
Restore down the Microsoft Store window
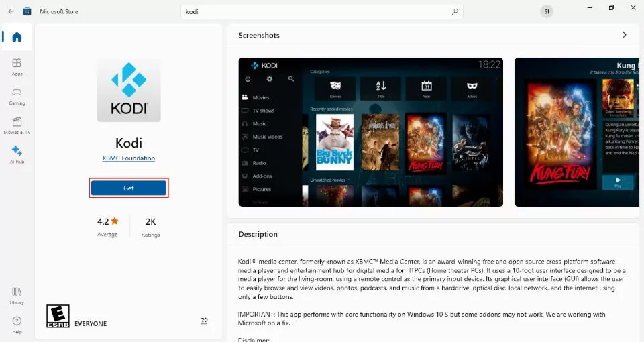coord(611,8)
